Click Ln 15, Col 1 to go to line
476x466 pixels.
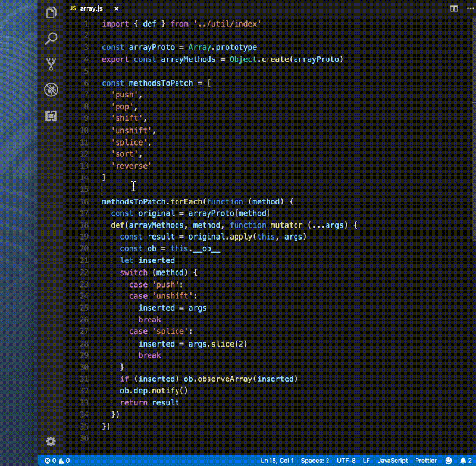pos(277,460)
